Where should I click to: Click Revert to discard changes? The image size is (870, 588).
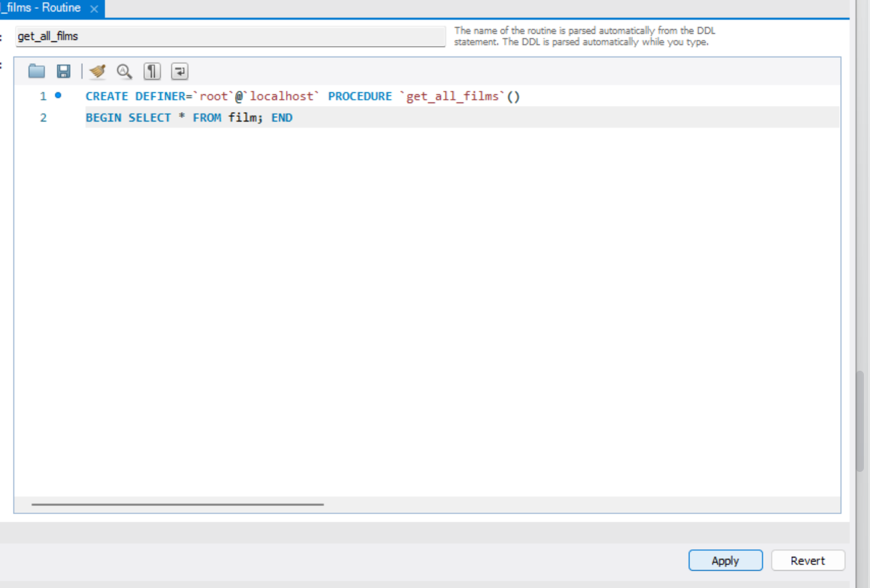(808, 561)
